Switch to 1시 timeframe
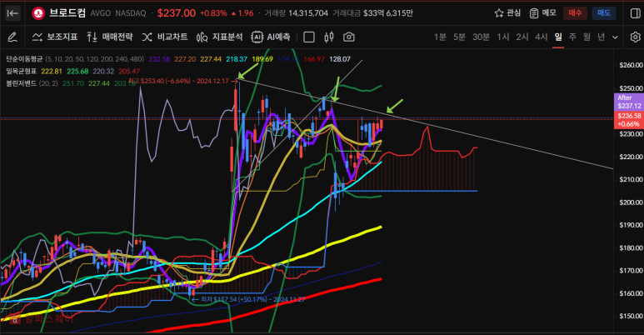Image resolution: width=644 pixels, height=335 pixels. pos(503,37)
